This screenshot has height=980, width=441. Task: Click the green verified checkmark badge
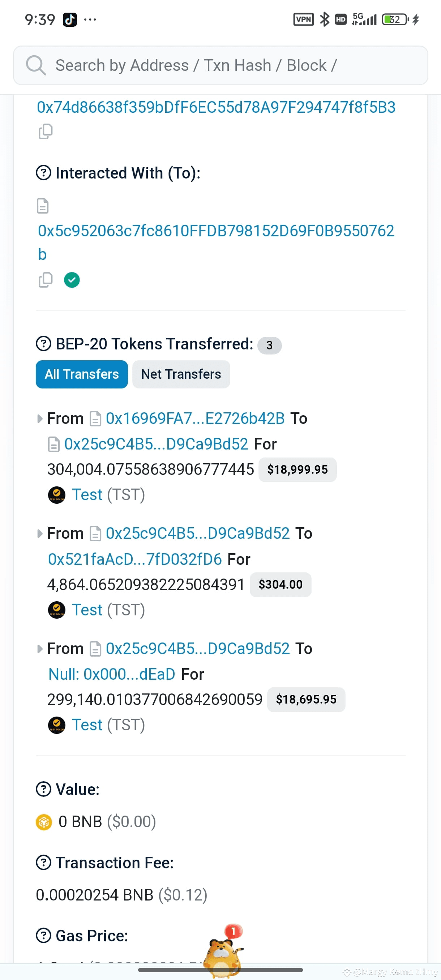pyautogui.click(x=72, y=280)
